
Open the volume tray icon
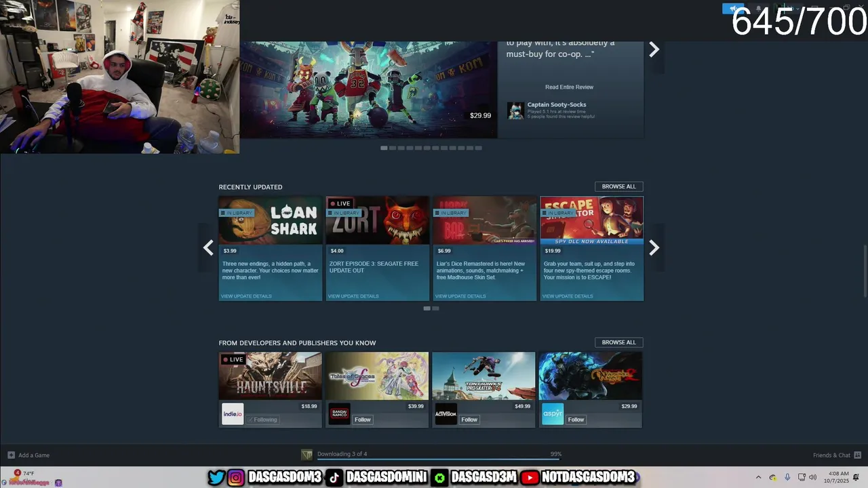click(812, 477)
